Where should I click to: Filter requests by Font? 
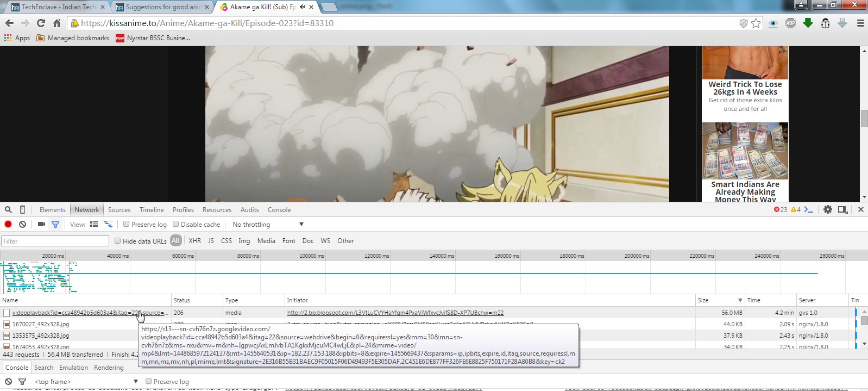289,241
